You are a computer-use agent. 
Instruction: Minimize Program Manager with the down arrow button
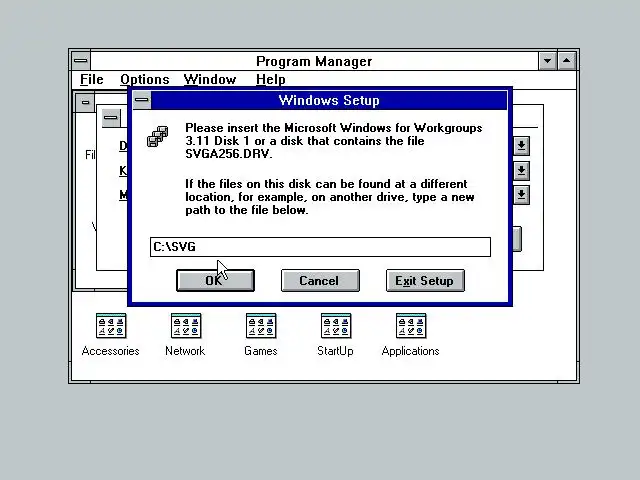[548, 61]
